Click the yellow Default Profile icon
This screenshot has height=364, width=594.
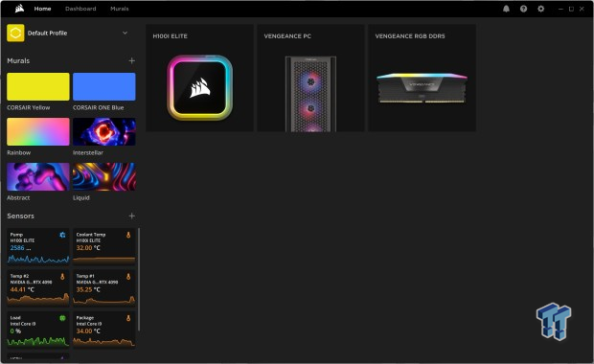click(x=15, y=33)
